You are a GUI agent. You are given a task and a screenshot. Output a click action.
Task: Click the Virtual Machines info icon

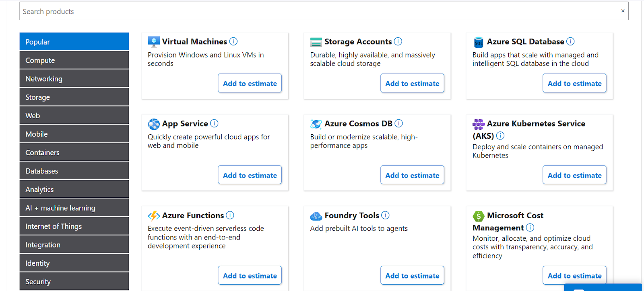tap(233, 41)
